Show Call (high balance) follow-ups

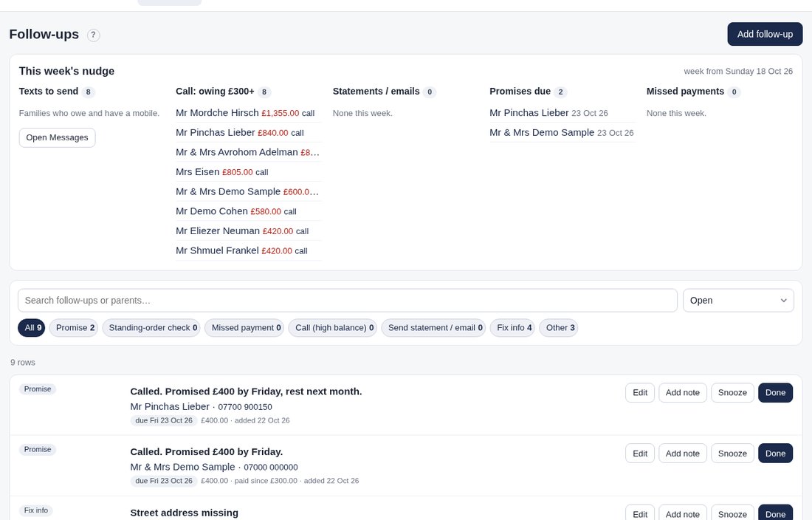(x=333, y=328)
